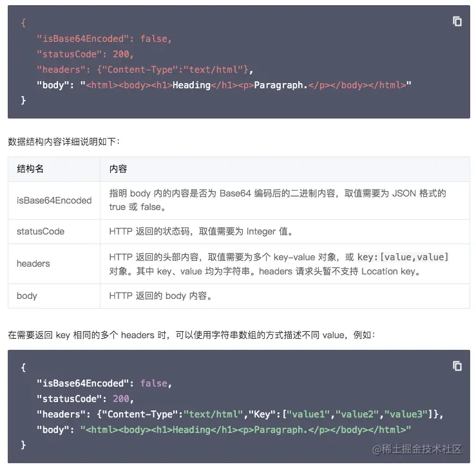Click the "statusCode": 200 line in first code block

[x=85, y=54]
